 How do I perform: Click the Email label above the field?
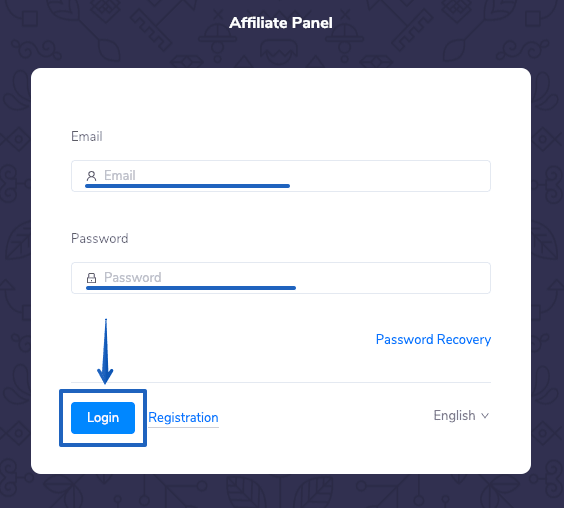[87, 136]
